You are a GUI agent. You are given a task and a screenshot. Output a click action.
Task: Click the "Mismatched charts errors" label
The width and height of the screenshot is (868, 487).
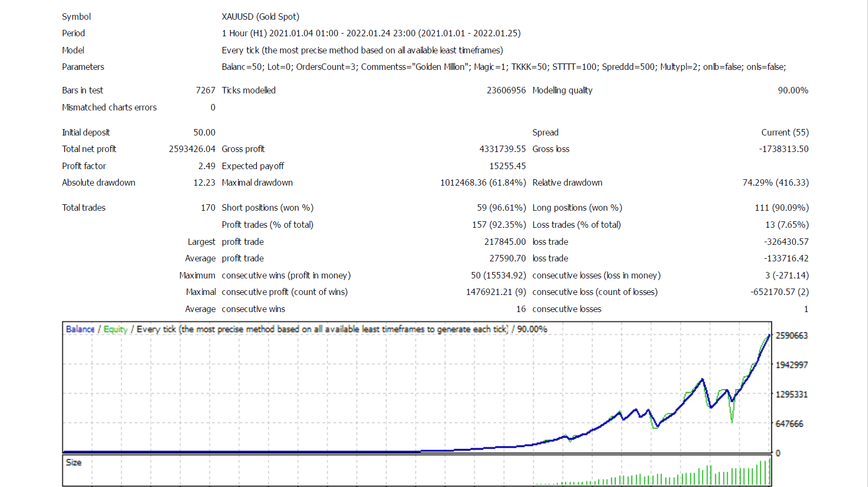pos(109,107)
